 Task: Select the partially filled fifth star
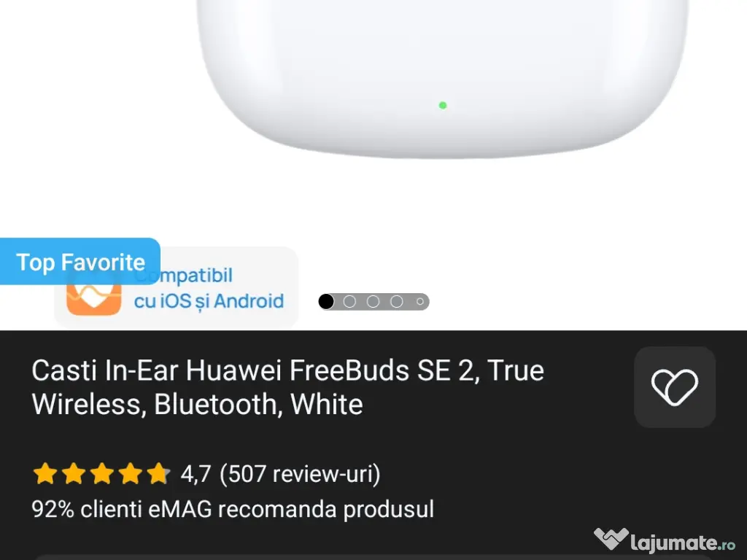tap(158, 473)
